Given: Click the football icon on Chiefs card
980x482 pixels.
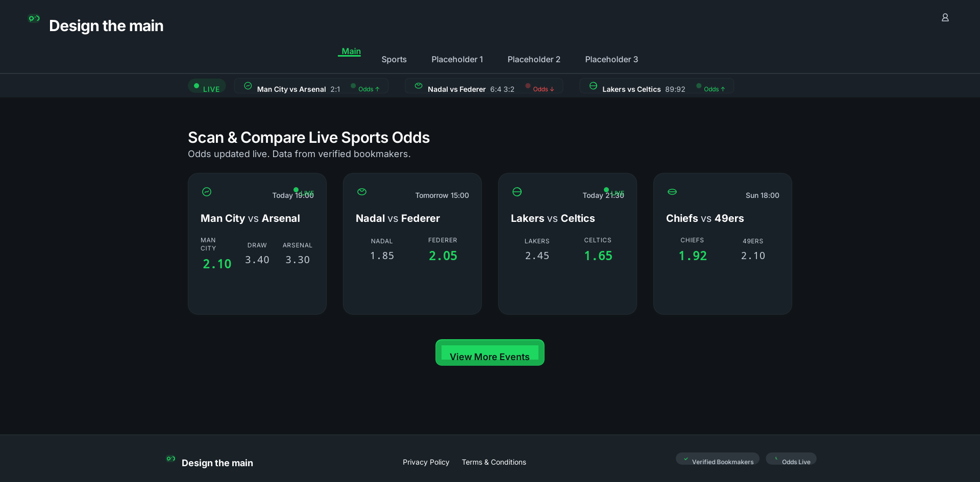Looking at the screenshot, I should (672, 192).
